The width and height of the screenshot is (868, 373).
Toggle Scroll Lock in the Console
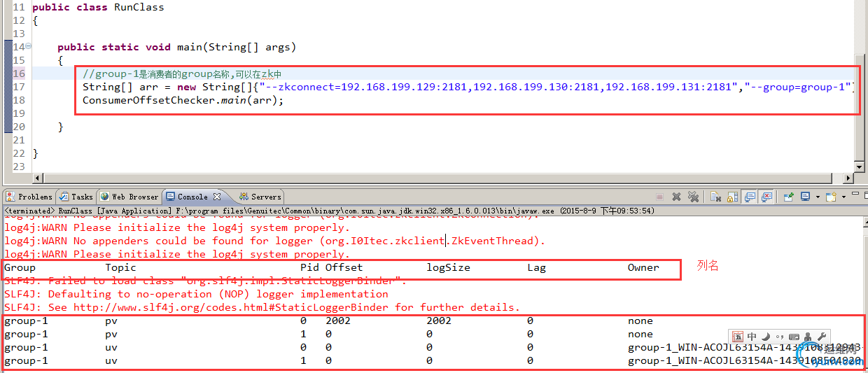(732, 197)
